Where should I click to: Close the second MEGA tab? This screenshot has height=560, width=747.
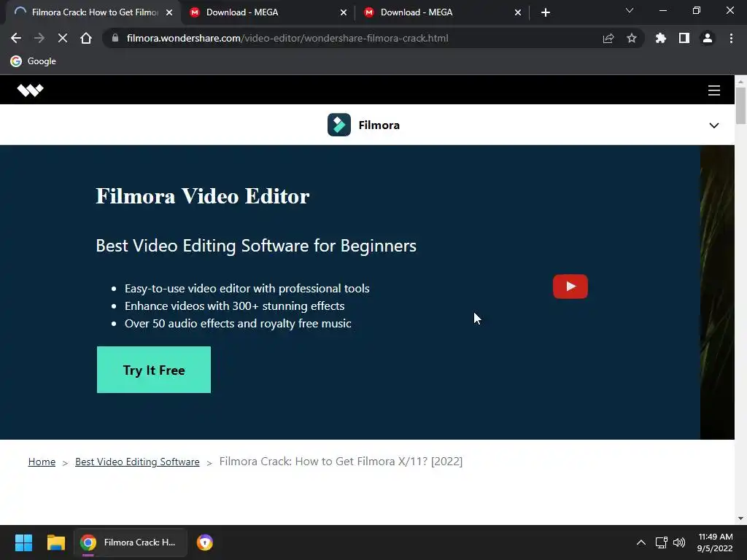(518, 12)
